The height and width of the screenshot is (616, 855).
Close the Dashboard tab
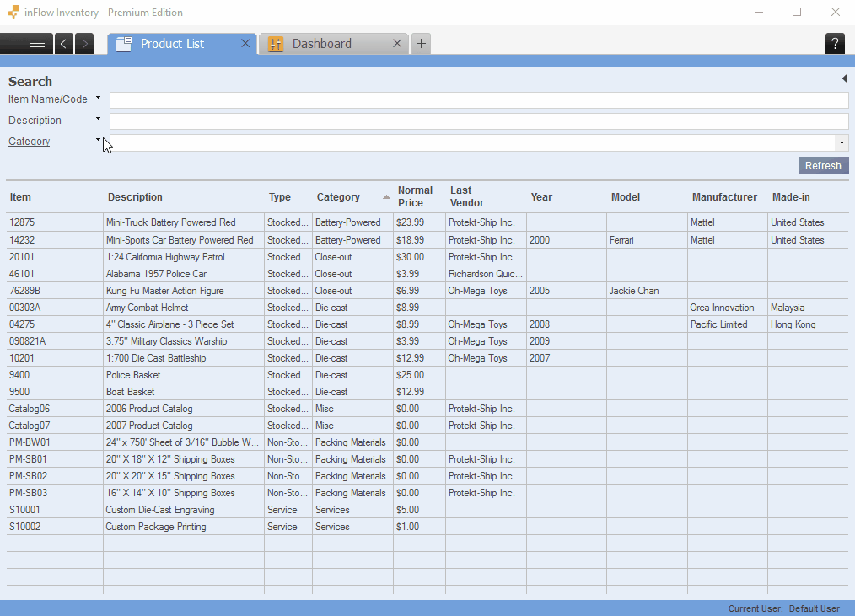pyautogui.click(x=397, y=44)
